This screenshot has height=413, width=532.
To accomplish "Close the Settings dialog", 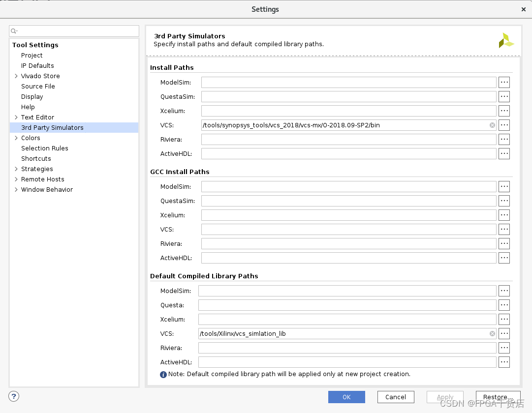I will click(524, 9).
